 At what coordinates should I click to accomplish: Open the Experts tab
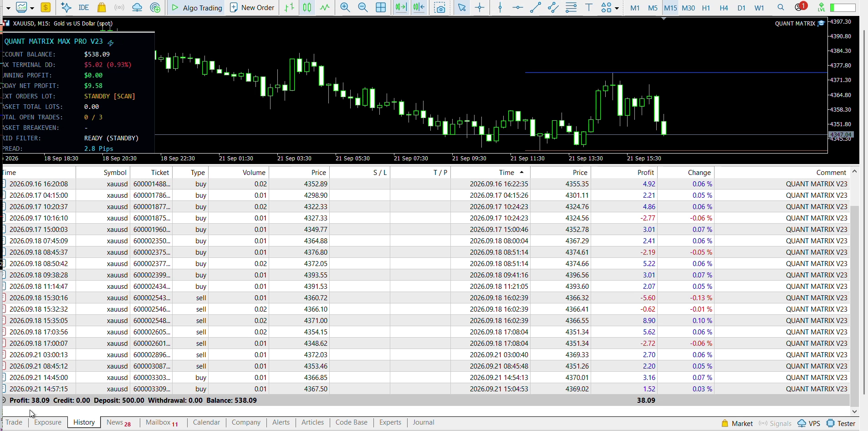coord(390,422)
